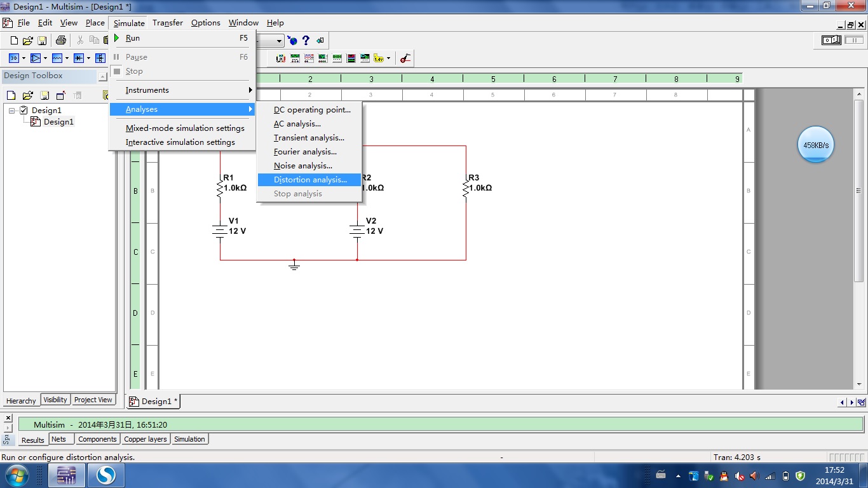This screenshot has height=488, width=868.
Task: Select the waveform component group icon
Action: [x=57, y=58]
